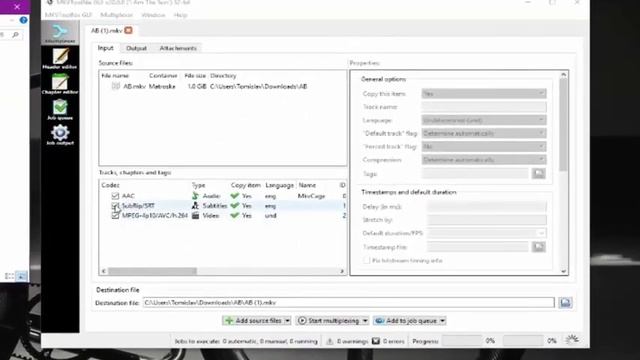Click the search icon in the left window

coord(16,35)
